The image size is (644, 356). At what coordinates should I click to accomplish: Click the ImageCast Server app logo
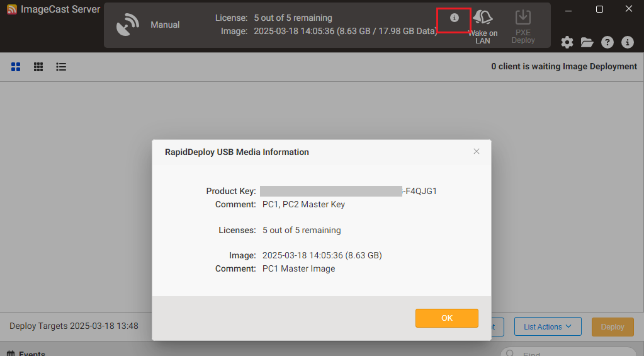click(x=12, y=9)
